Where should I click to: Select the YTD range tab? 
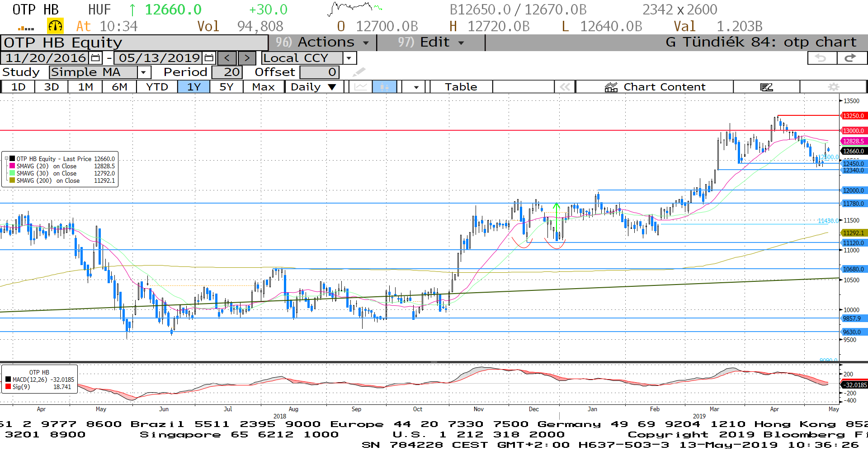(157, 87)
